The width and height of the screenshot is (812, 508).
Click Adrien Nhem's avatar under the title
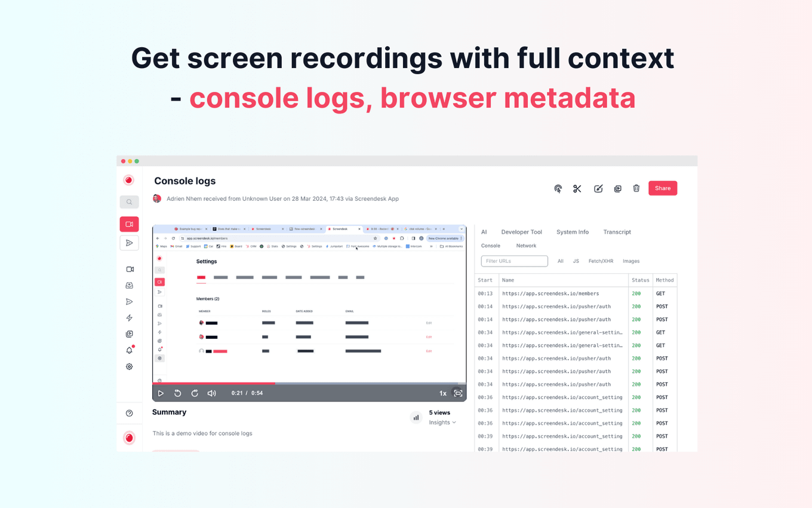pyautogui.click(x=157, y=198)
